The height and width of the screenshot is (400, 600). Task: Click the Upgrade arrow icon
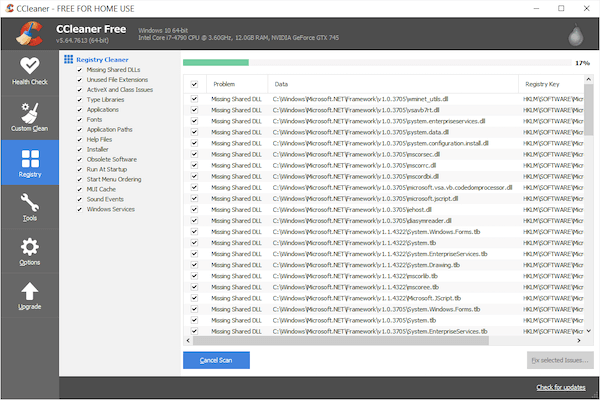(28, 292)
